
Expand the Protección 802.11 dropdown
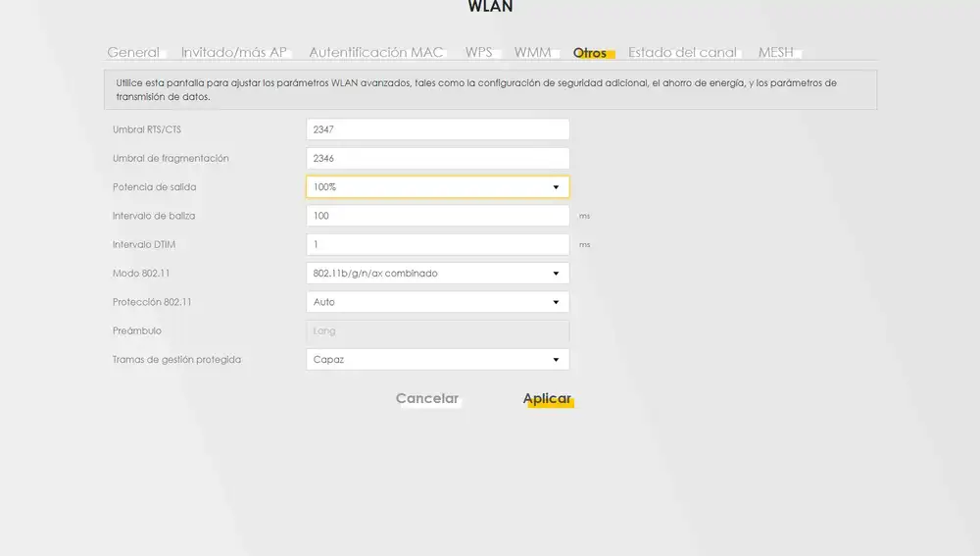[x=437, y=302]
